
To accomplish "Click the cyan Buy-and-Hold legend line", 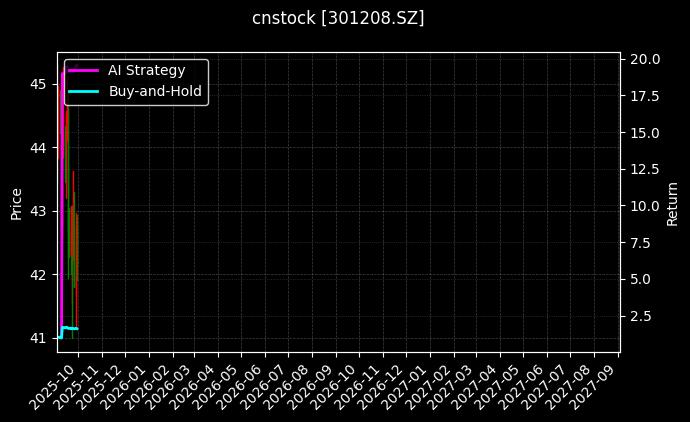I will click(83, 91).
